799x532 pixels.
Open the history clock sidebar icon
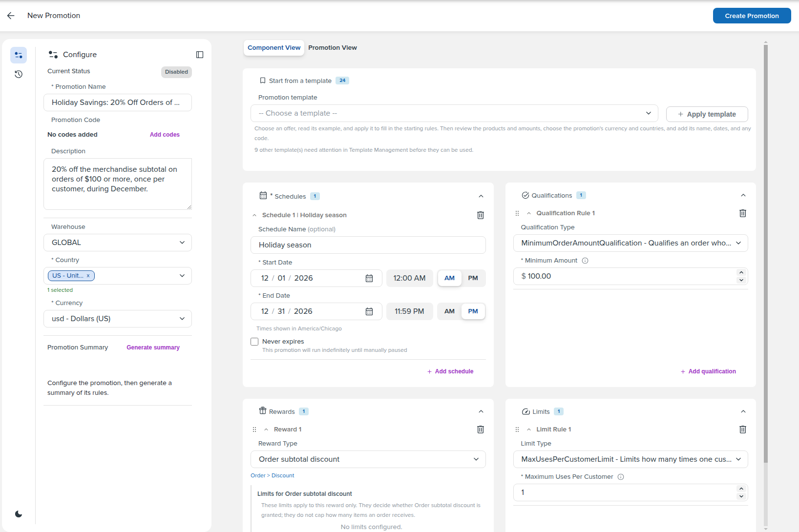tap(19, 74)
